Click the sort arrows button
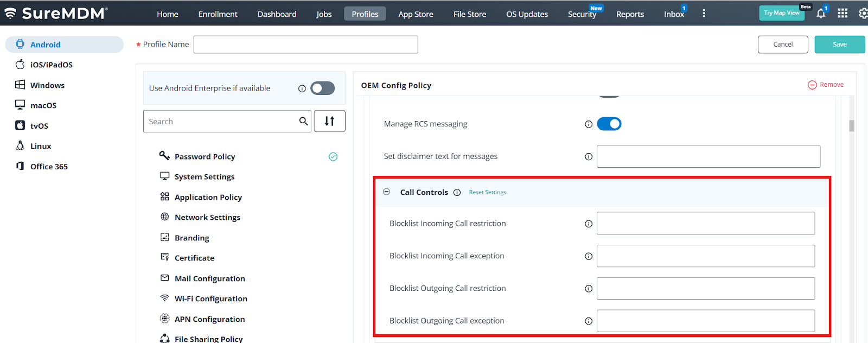Image resolution: width=868 pixels, height=343 pixels. pos(329,121)
